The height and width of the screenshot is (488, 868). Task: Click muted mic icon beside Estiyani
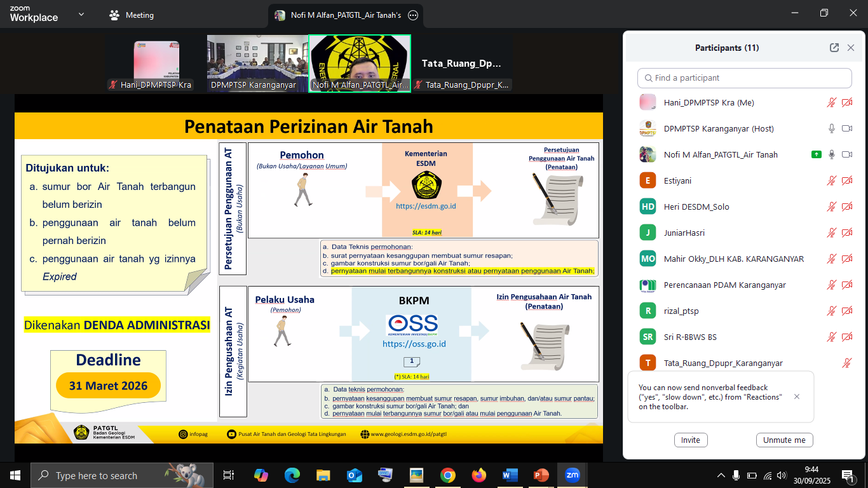831,180
